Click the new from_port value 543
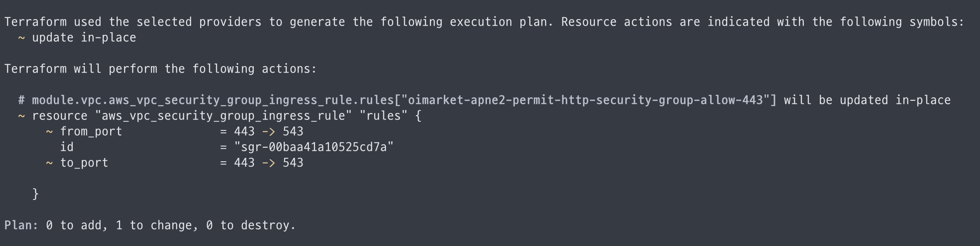This screenshot has width=980, height=246. click(293, 132)
